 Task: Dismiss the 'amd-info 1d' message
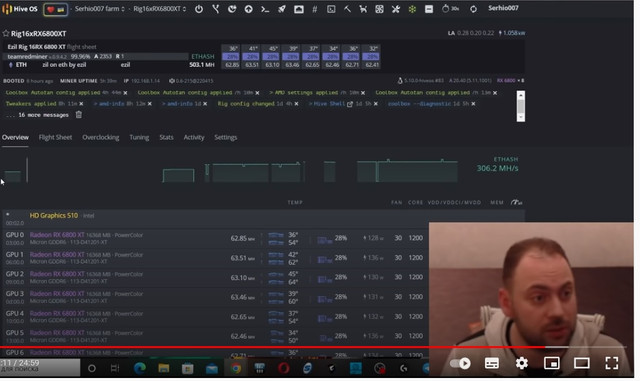coord(205,104)
